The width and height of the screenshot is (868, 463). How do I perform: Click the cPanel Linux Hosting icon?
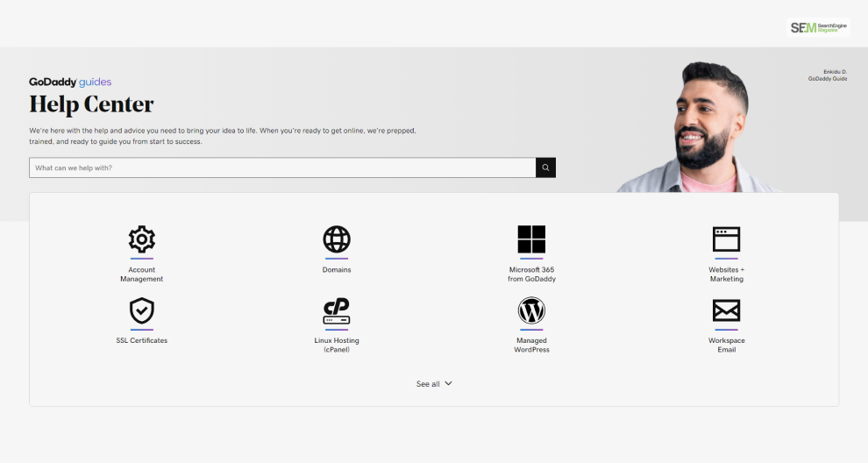[337, 310]
